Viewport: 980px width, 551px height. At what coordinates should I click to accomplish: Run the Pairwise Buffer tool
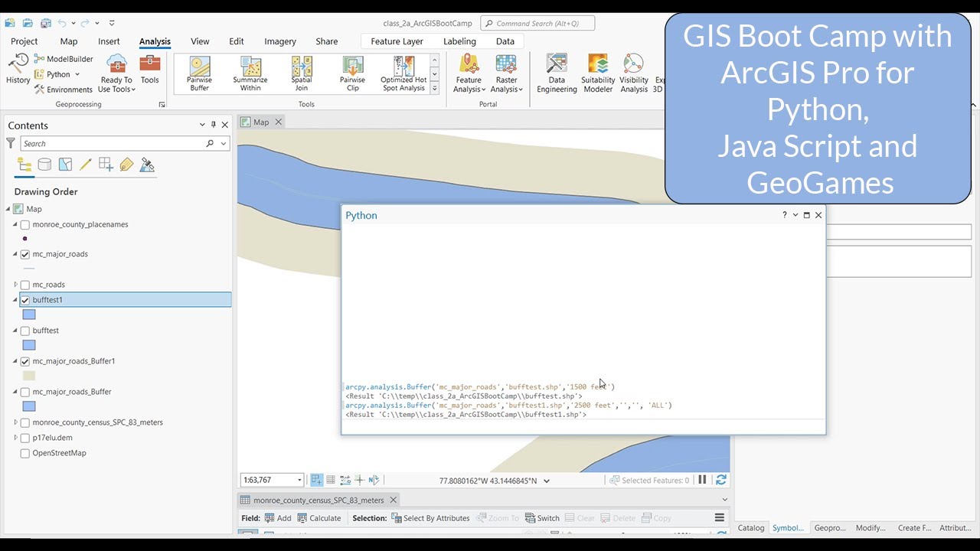click(200, 73)
